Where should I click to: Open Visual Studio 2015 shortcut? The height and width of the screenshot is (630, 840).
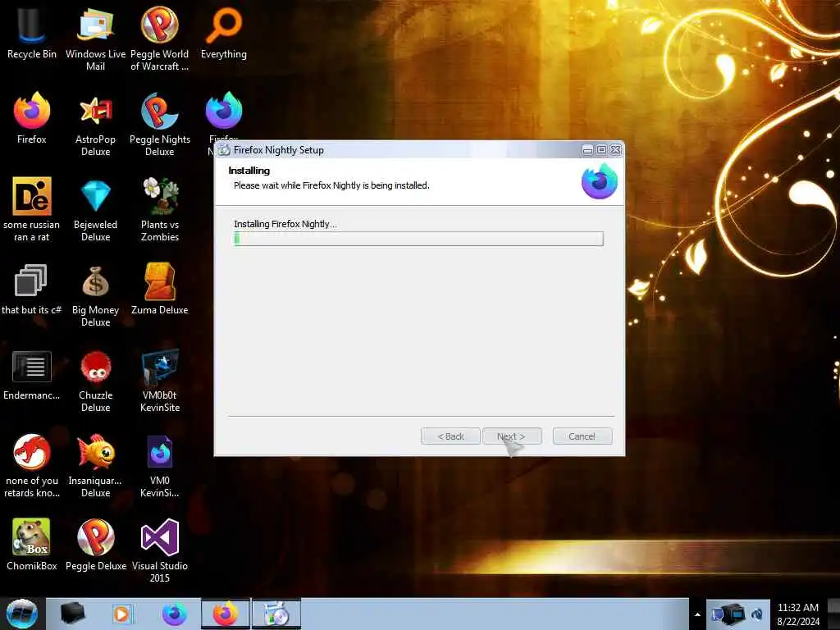[x=160, y=550]
